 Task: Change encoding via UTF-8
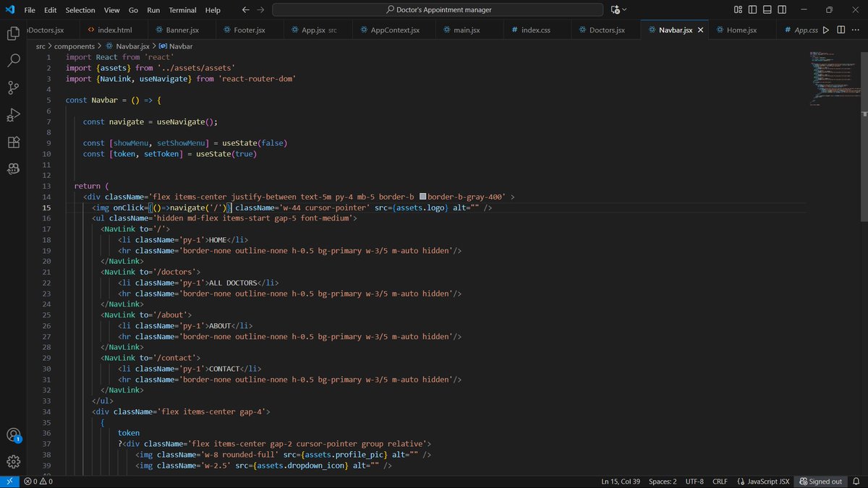(694, 481)
